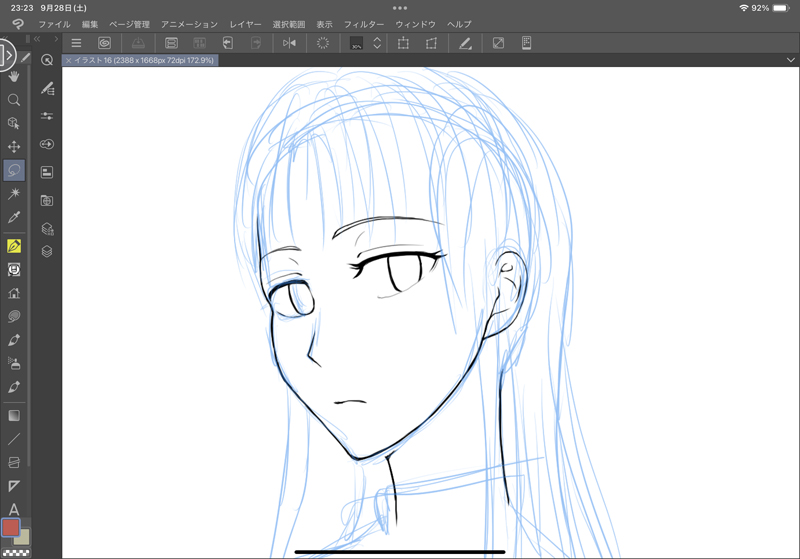
Task: Select the Magnifier zoom tool
Action: click(14, 100)
